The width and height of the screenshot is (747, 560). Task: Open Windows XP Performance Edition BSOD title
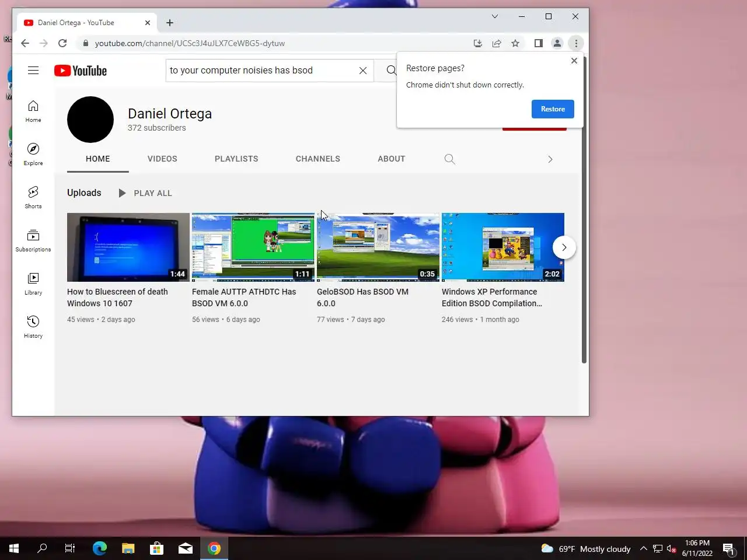492,297
